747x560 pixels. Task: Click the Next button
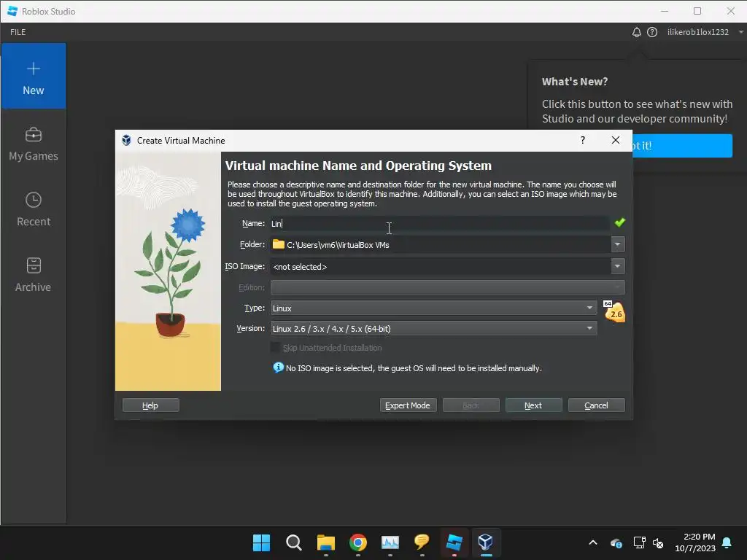coord(533,405)
